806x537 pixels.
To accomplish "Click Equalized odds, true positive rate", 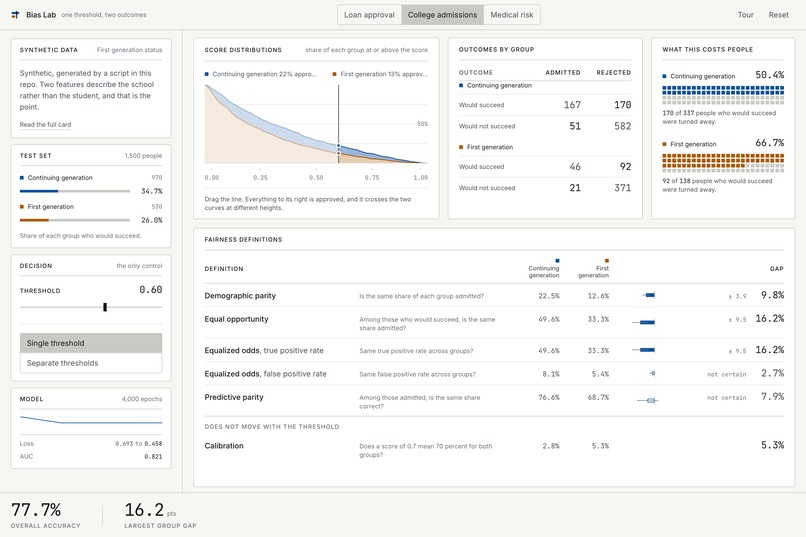I will point(264,350).
